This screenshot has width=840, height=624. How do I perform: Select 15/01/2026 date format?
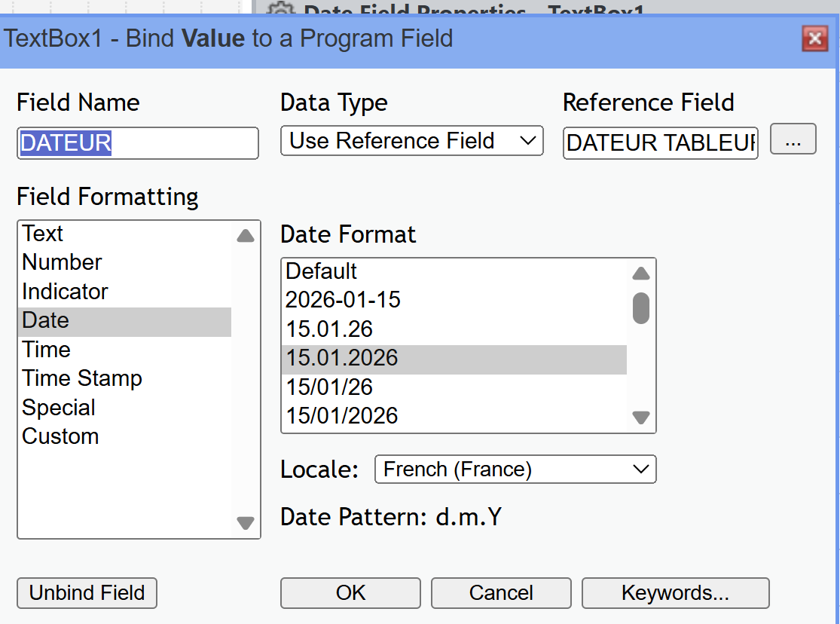[342, 415]
